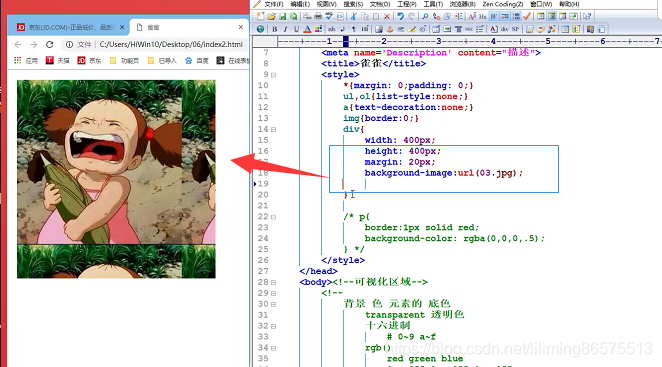Viewport: 662px width, 367px height.
Task: Apply the Italic tag with the I icon
Action: point(285,29)
